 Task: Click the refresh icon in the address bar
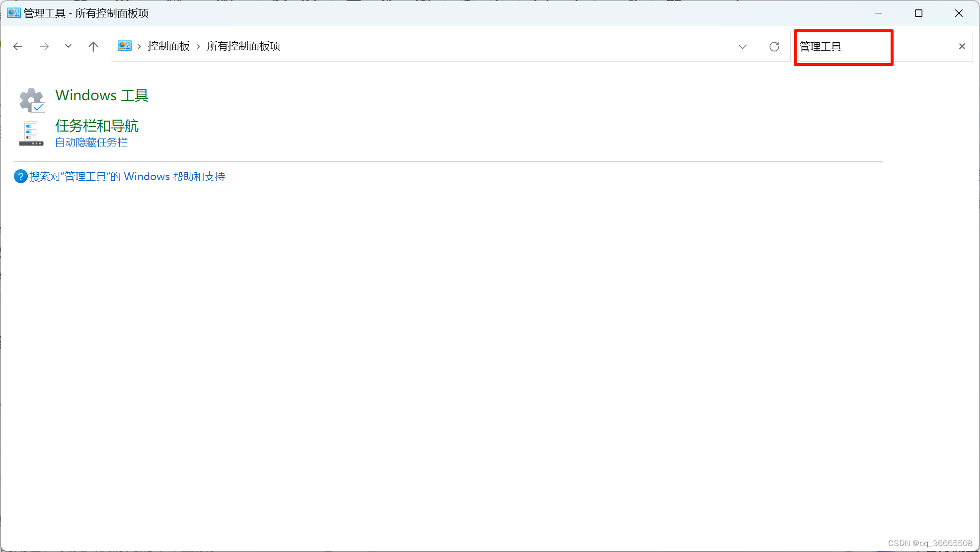click(774, 46)
